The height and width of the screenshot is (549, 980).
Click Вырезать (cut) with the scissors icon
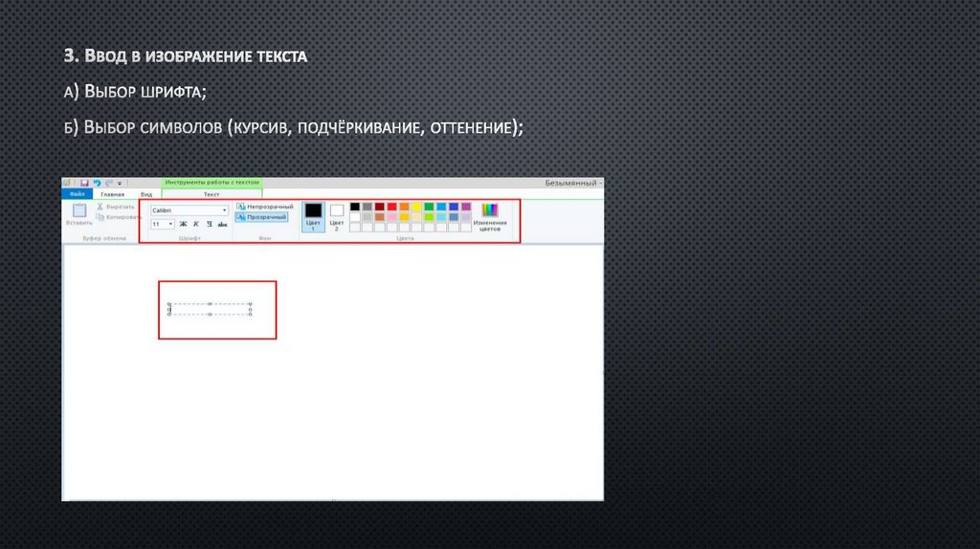[116, 207]
